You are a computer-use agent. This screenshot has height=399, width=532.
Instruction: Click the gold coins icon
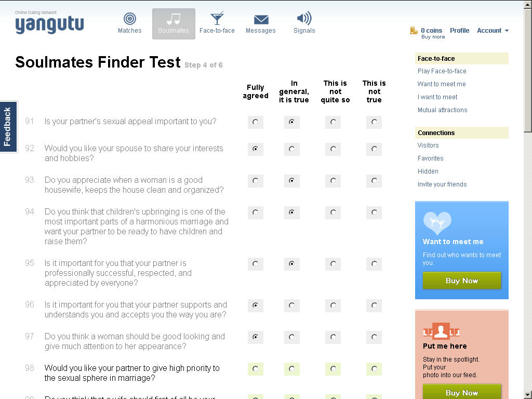click(x=414, y=31)
